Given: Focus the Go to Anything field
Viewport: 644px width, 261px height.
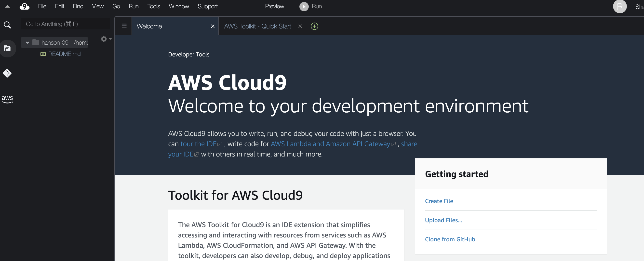Looking at the screenshot, I should (66, 24).
